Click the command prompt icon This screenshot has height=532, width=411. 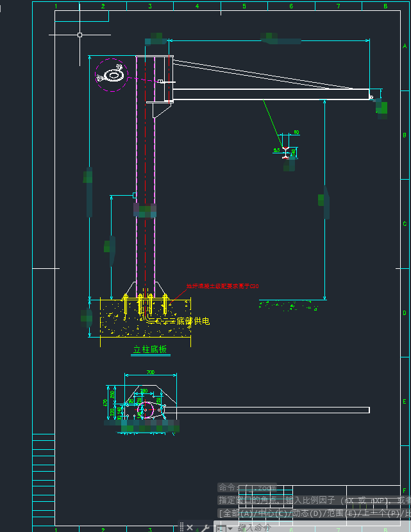pos(221,528)
